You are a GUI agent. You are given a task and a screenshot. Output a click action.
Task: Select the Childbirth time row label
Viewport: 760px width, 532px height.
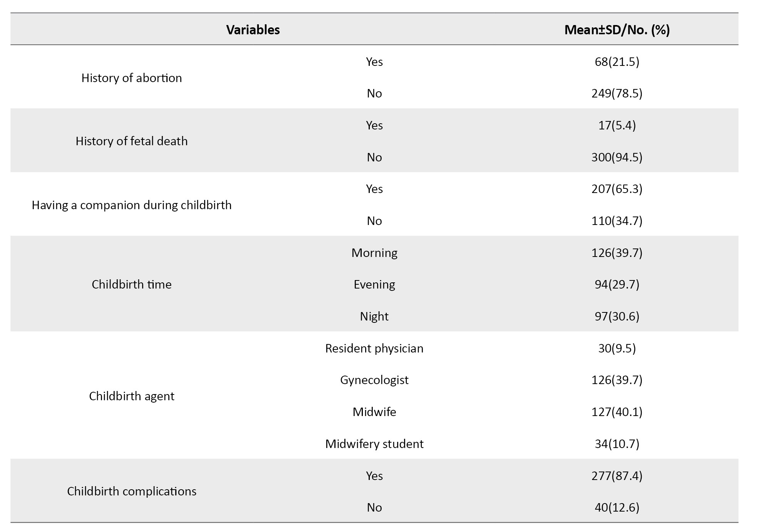click(131, 284)
